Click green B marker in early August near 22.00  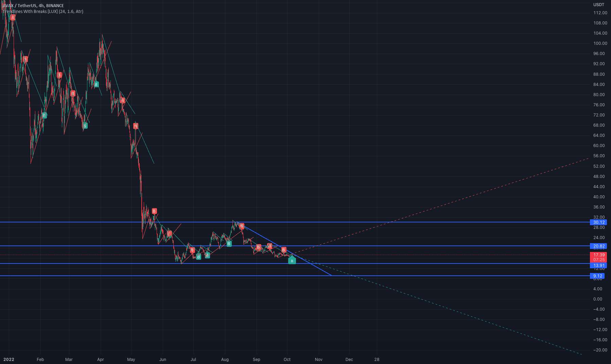(x=229, y=243)
